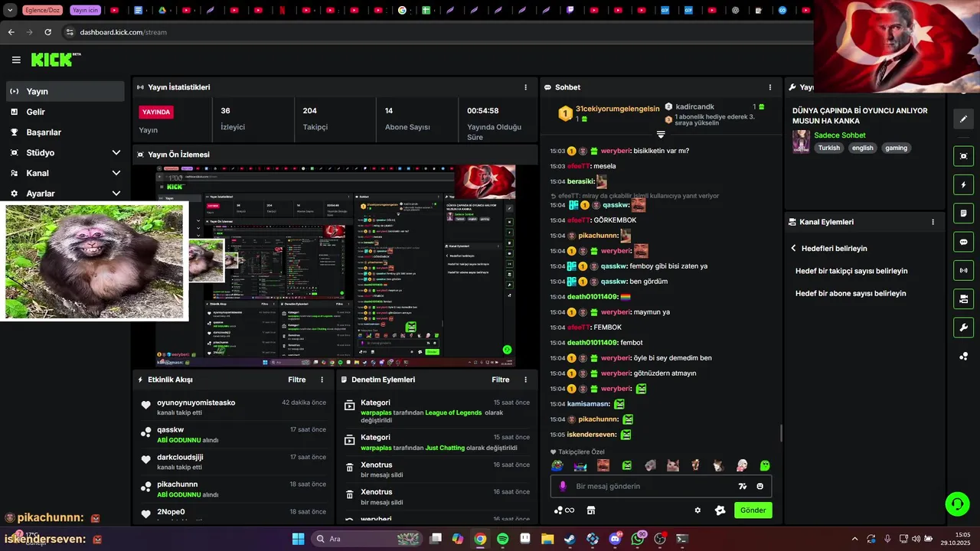Click the chat bubble icon in right sidebar
Viewport: 980px width, 551px height.
(963, 242)
